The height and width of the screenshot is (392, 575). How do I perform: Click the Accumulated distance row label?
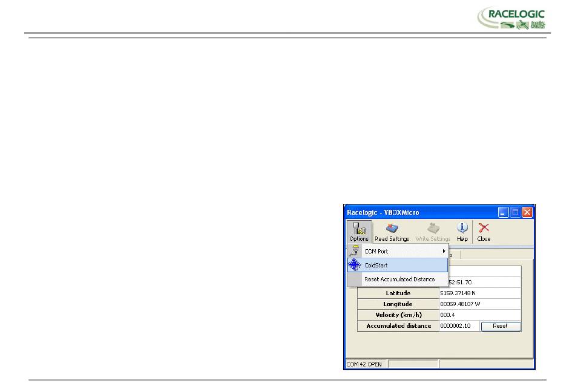click(398, 326)
